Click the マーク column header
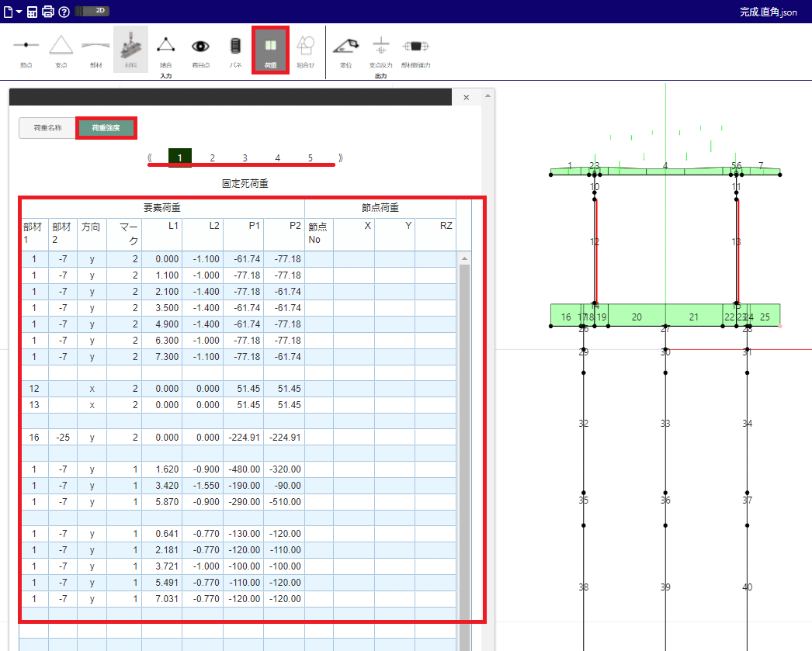 click(x=124, y=234)
